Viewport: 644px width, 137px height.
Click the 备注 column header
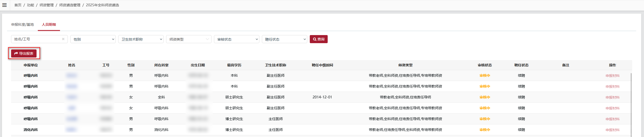[x=566, y=65]
